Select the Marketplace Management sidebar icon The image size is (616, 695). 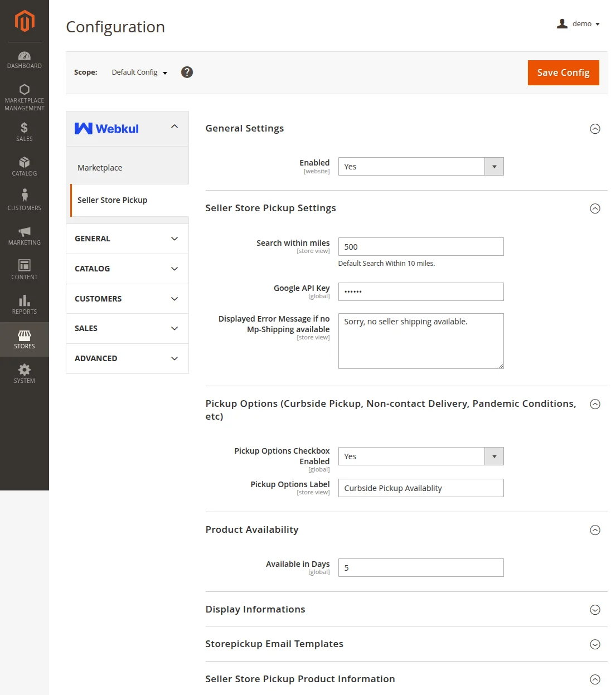point(25,95)
